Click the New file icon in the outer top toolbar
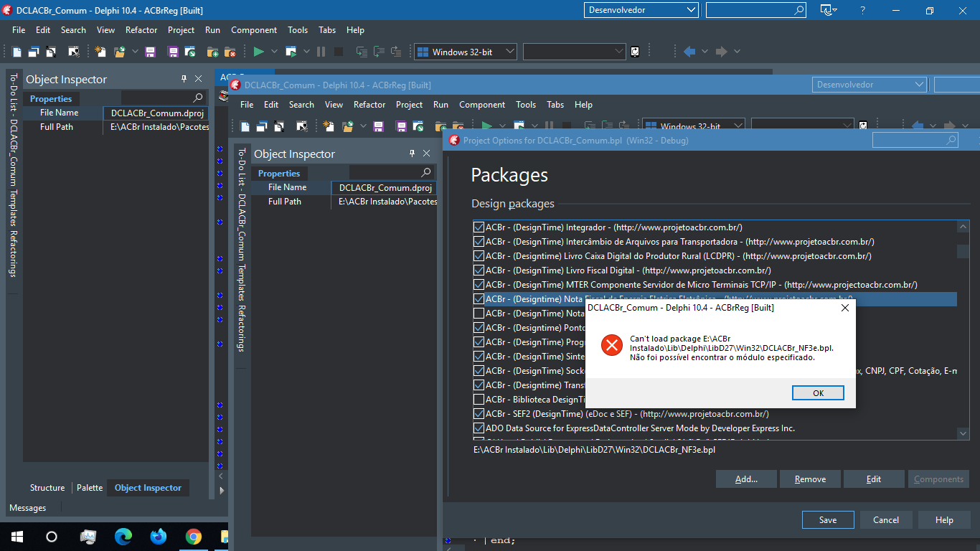980x551 pixels. (17, 52)
